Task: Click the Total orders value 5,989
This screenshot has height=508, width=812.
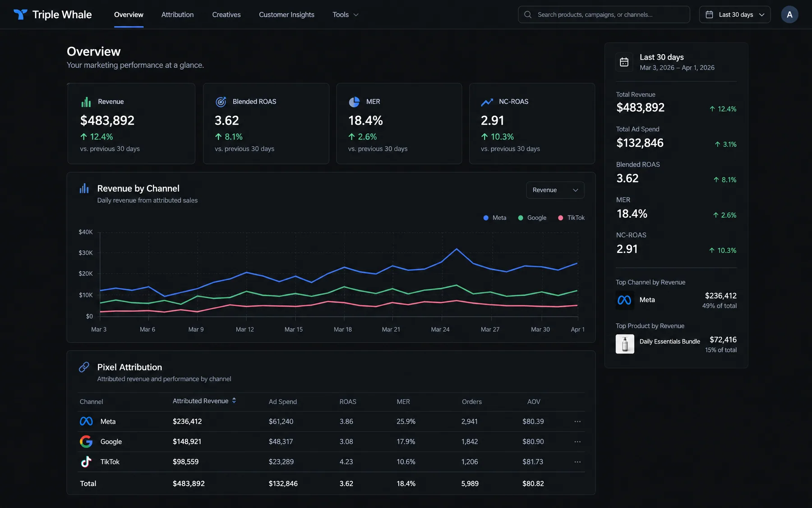Action: click(470, 484)
